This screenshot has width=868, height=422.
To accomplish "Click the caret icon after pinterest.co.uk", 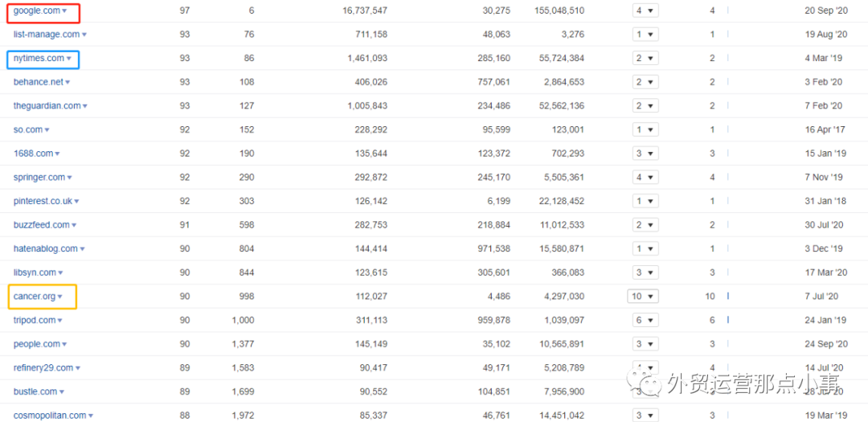I will tap(76, 202).
